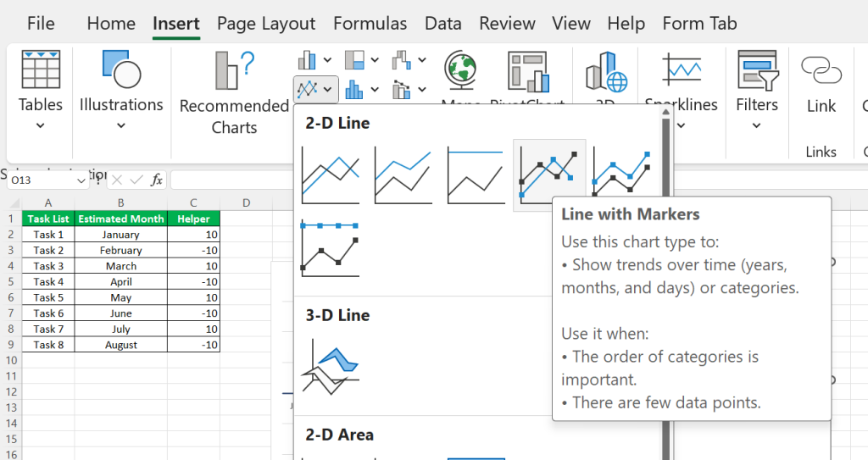This screenshot has height=460, width=868.
Task: Choose the 3-D Line chart thumbnail
Action: click(x=331, y=367)
